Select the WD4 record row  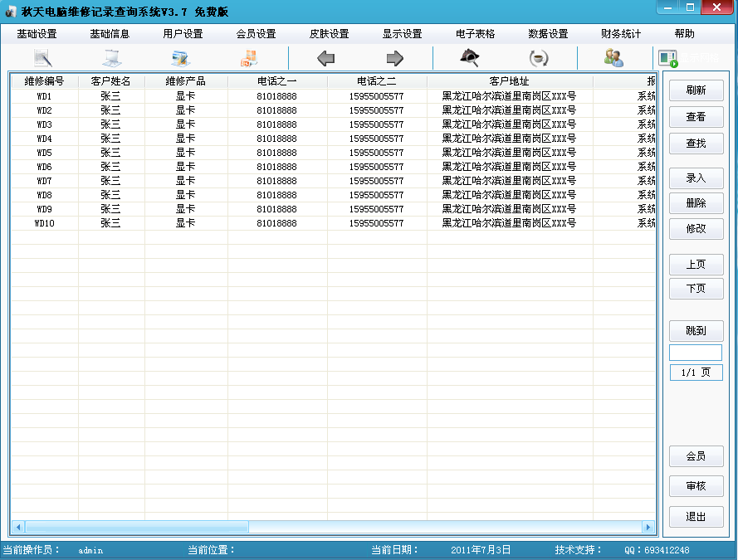click(x=333, y=139)
